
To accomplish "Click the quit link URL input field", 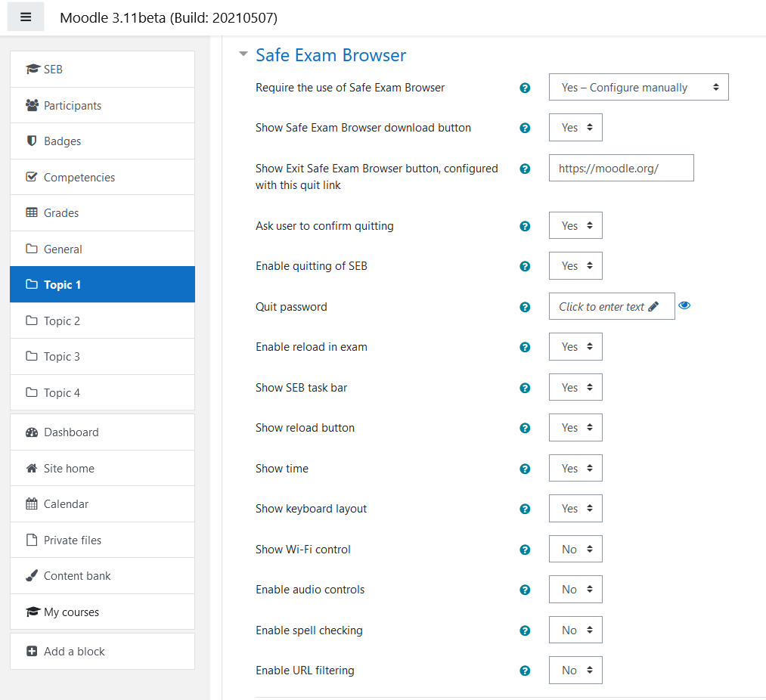I will tap(621, 168).
